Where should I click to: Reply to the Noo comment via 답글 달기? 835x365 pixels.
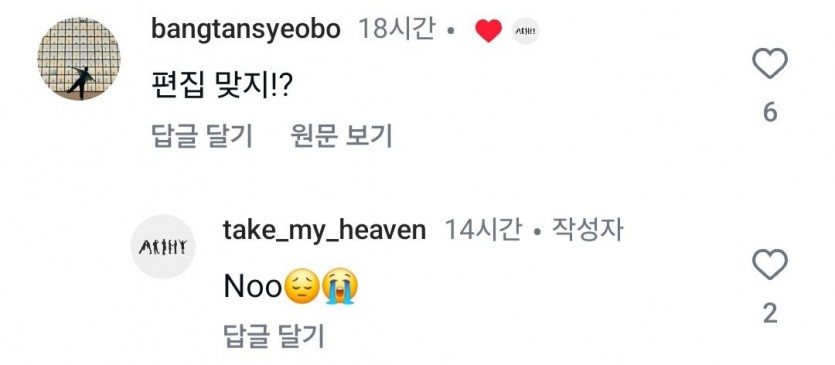[274, 336]
